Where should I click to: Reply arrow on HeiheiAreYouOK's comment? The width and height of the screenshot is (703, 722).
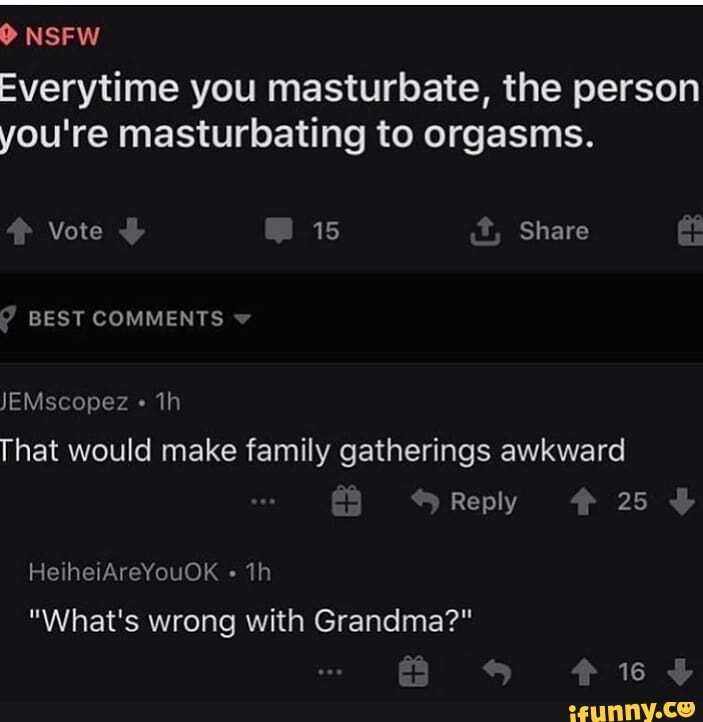497,672
